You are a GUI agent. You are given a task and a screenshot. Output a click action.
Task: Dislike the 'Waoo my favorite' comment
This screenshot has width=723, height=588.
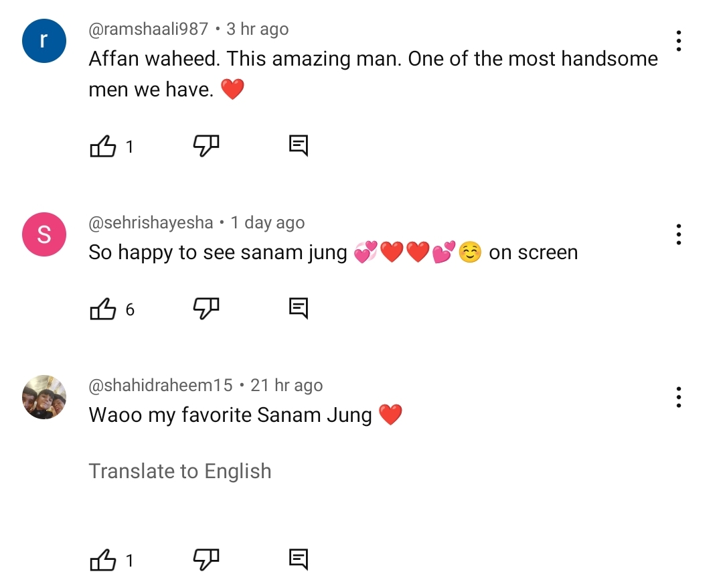pyautogui.click(x=206, y=559)
